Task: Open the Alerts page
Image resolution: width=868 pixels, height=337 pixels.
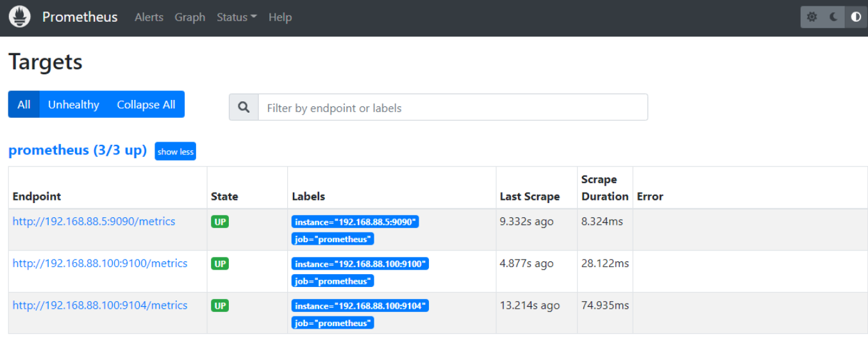Action: point(149,17)
